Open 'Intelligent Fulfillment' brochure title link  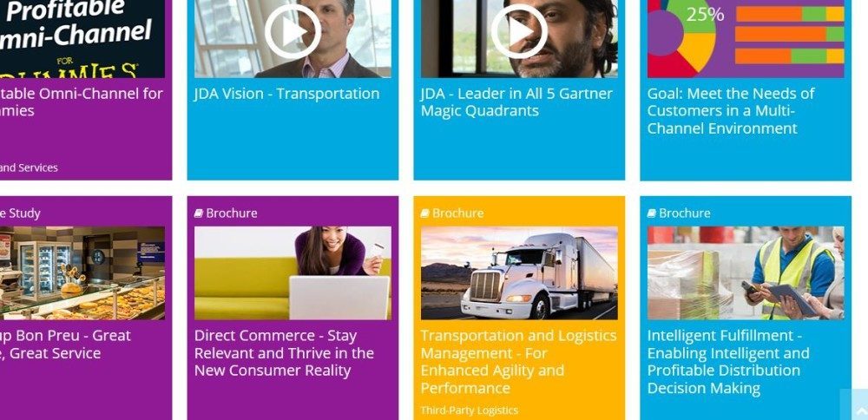click(728, 361)
